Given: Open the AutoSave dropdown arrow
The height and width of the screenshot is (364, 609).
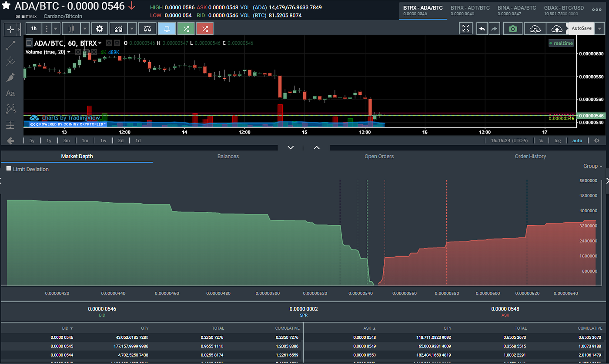Looking at the screenshot, I should 600,28.
